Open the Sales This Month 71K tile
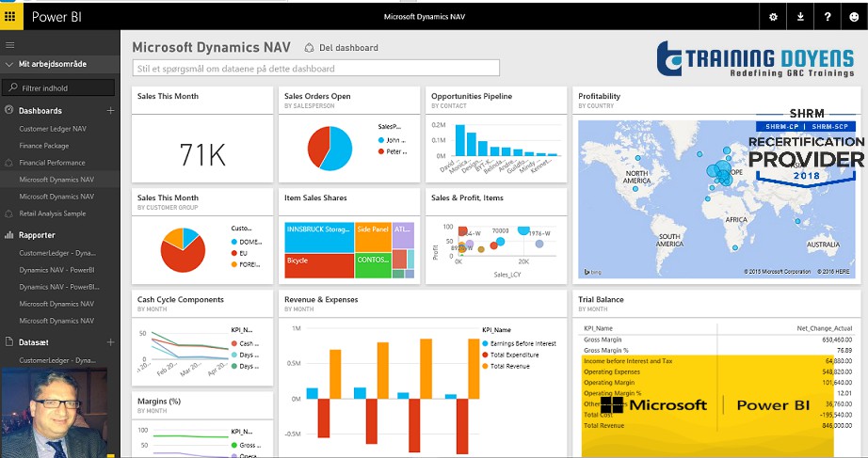Screen dimensions: 868x458 tap(202, 134)
